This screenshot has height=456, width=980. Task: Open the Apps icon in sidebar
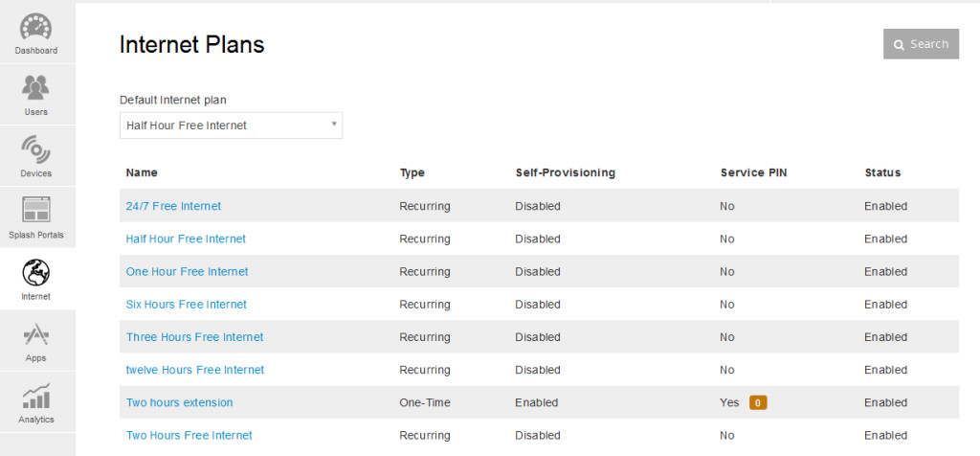[35, 335]
